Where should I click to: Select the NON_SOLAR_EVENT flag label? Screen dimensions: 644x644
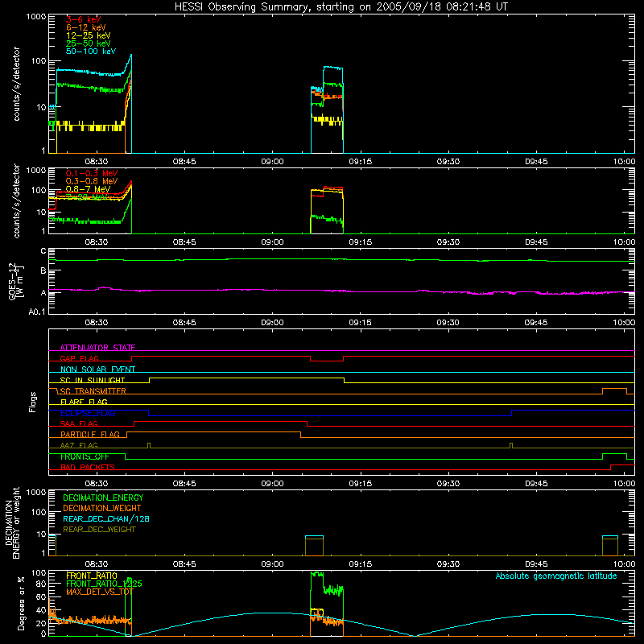pyautogui.click(x=97, y=369)
